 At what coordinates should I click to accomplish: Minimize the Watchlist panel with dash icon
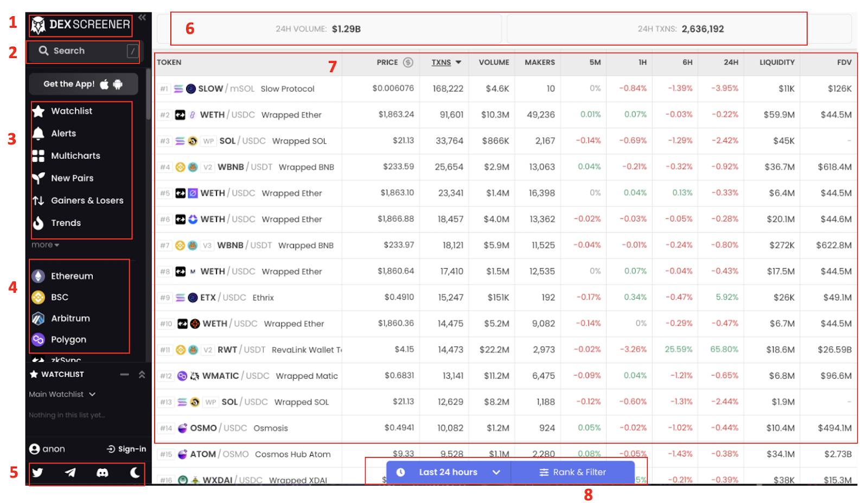[x=125, y=375]
